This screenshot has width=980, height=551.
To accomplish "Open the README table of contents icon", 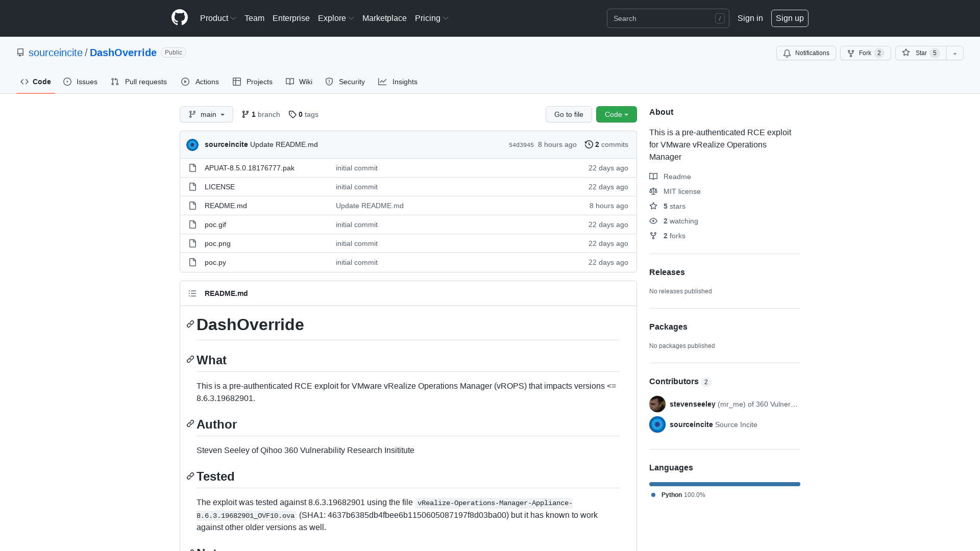I will 192,293.
